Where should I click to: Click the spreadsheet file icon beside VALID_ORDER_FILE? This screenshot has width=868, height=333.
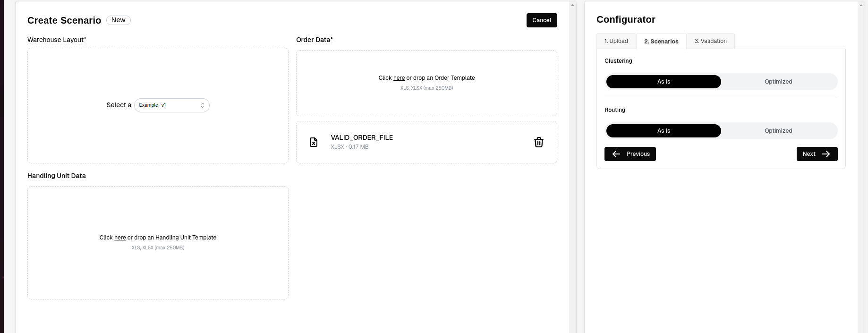click(x=314, y=142)
